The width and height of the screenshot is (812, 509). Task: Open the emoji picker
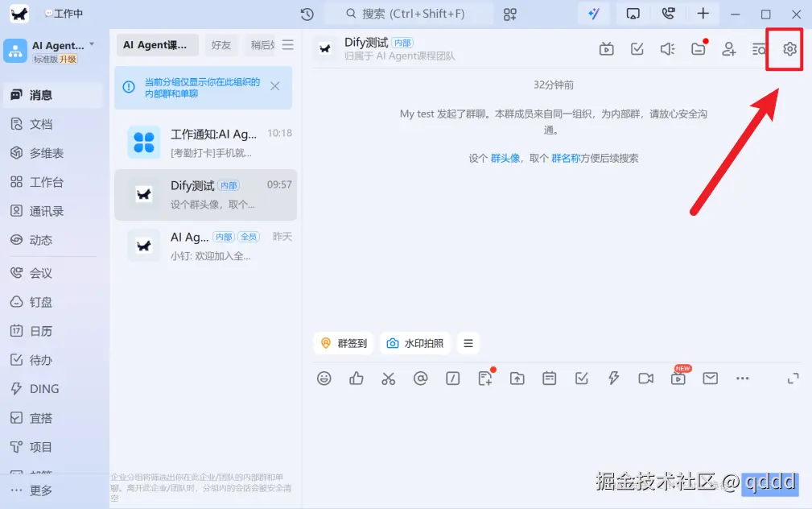pos(324,379)
